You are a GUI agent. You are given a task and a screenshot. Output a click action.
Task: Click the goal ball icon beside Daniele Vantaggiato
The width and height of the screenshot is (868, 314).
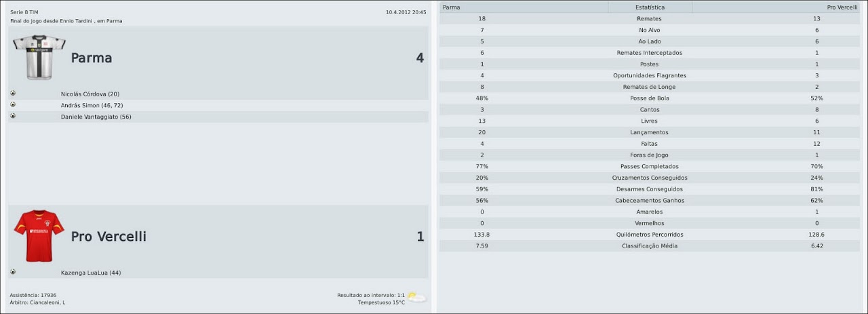(x=13, y=116)
